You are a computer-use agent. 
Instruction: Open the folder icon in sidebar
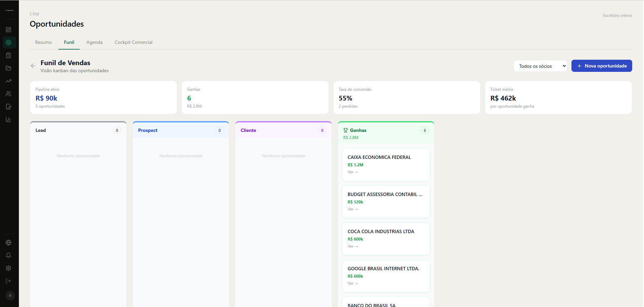8,68
